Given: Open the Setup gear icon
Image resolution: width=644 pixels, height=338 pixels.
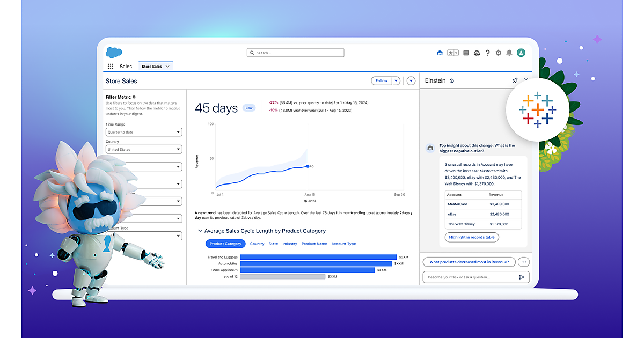Looking at the screenshot, I should [x=498, y=53].
